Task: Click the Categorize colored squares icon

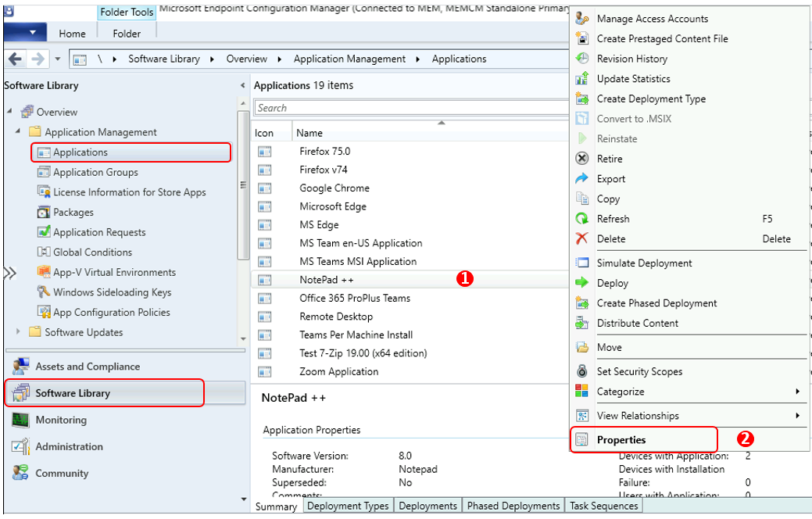Action: [x=582, y=391]
